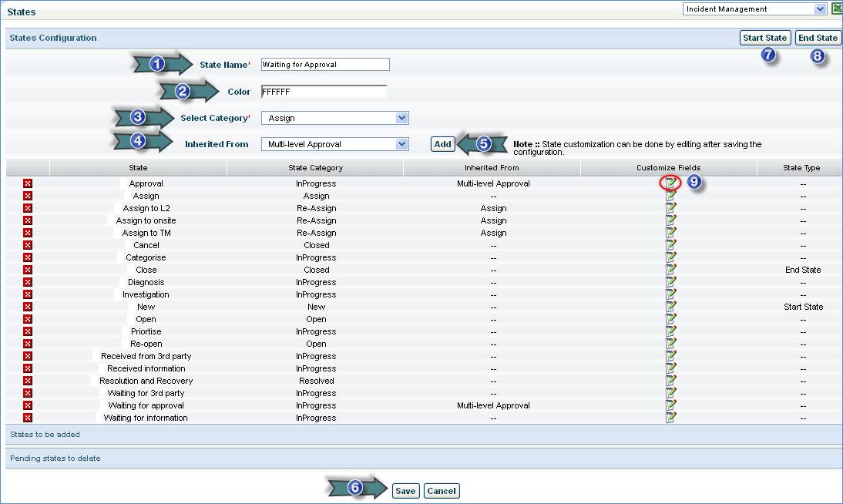Remove the New state using delete icon

tap(28, 307)
